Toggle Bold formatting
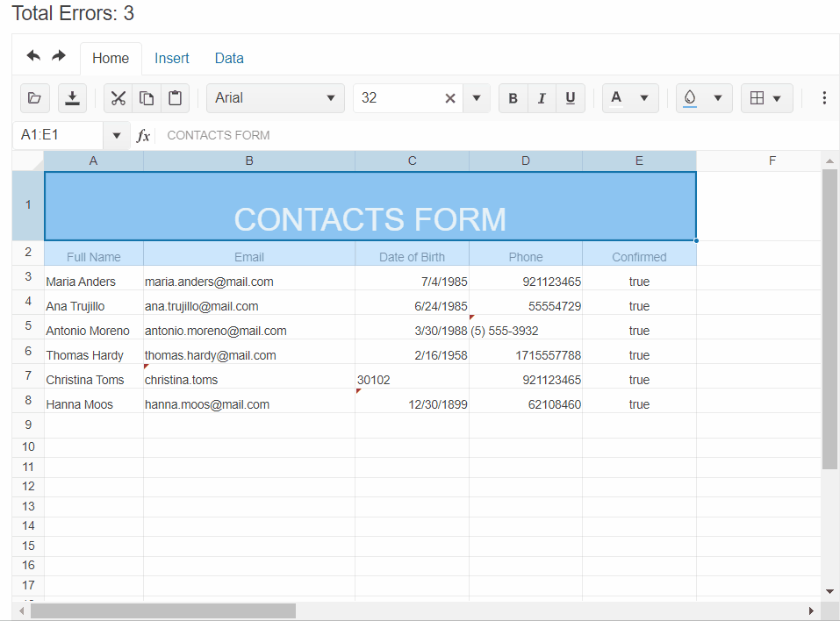This screenshot has height=621, width=840. [513, 98]
